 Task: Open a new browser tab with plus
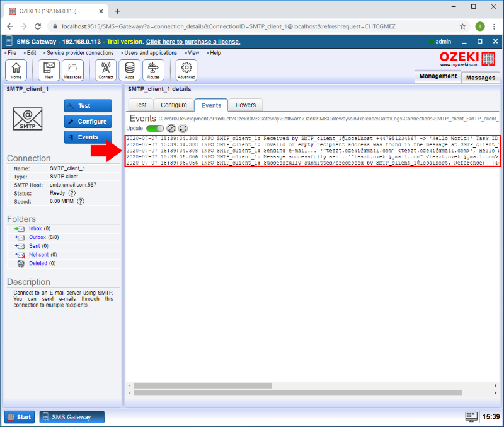[117, 11]
